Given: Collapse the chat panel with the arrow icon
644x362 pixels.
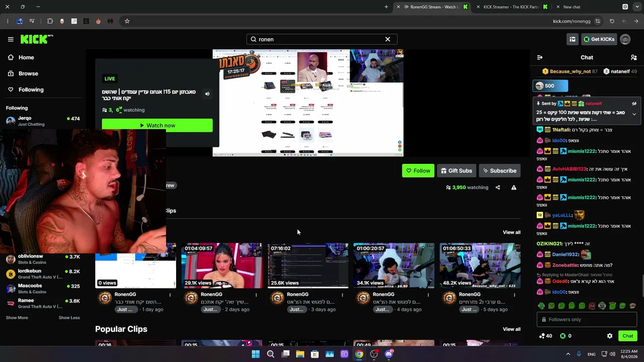Looking at the screenshot, I should (x=540, y=57).
